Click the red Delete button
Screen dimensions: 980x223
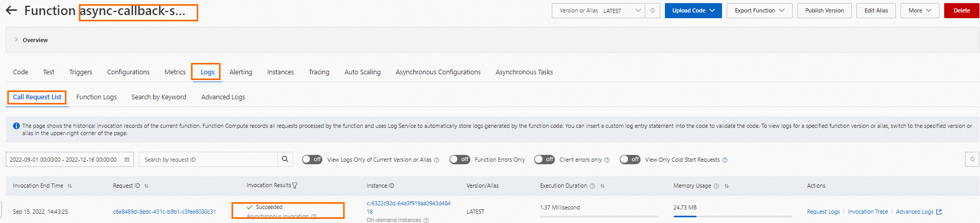(961, 10)
